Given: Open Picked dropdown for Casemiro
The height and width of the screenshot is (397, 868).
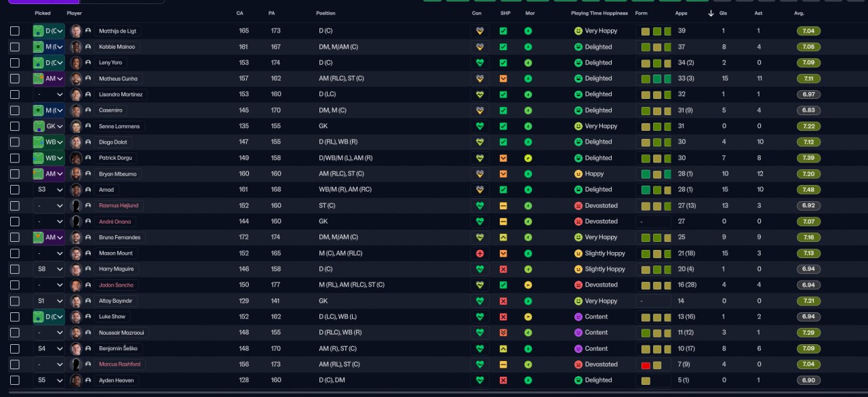Looking at the screenshot, I should (49, 110).
